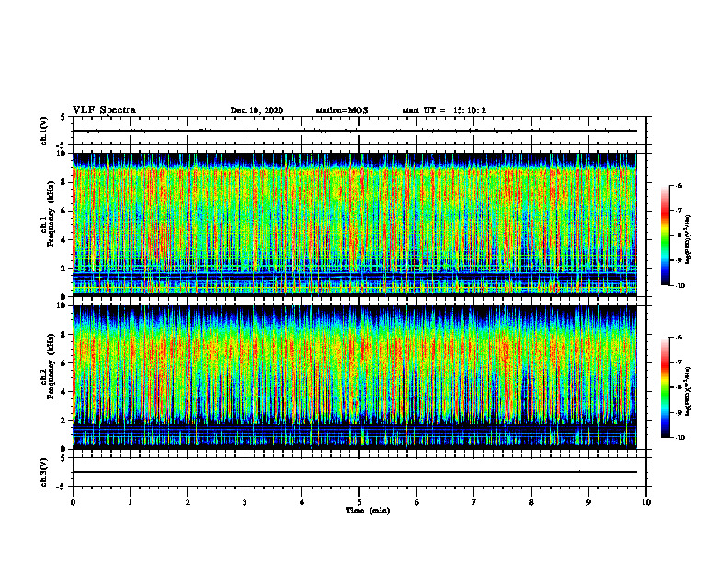
Task: Click the "station=MOS" header label
Action: coord(342,110)
